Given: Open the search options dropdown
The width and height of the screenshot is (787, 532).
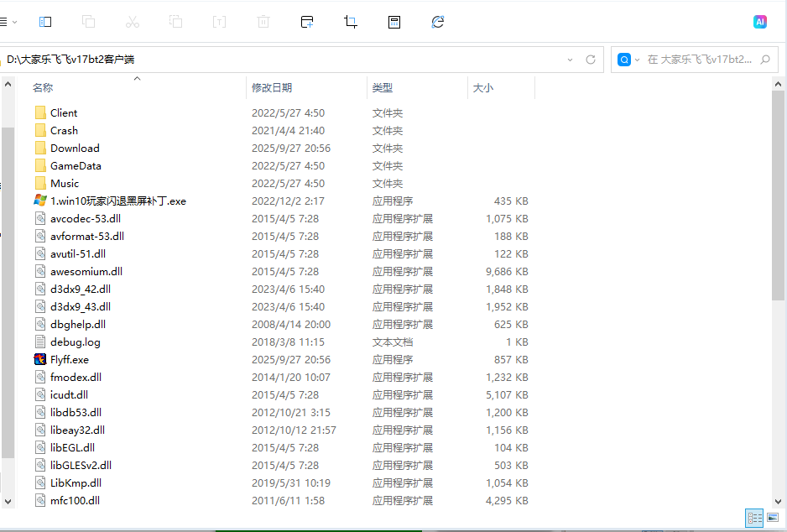Looking at the screenshot, I should tap(638, 60).
